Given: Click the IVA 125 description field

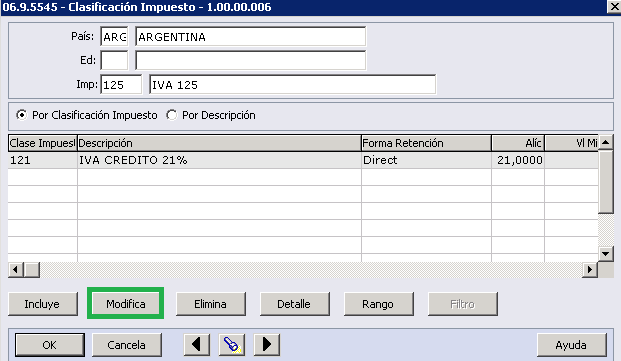Looking at the screenshot, I should tap(293, 85).
